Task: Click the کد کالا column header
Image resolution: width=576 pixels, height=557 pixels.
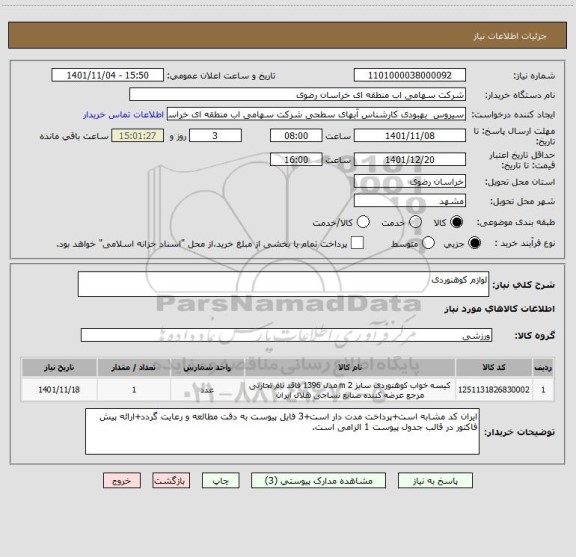Action: [494, 367]
